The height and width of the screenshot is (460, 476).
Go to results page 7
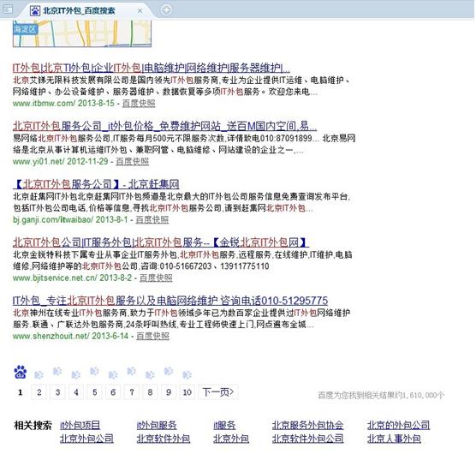[132, 392]
